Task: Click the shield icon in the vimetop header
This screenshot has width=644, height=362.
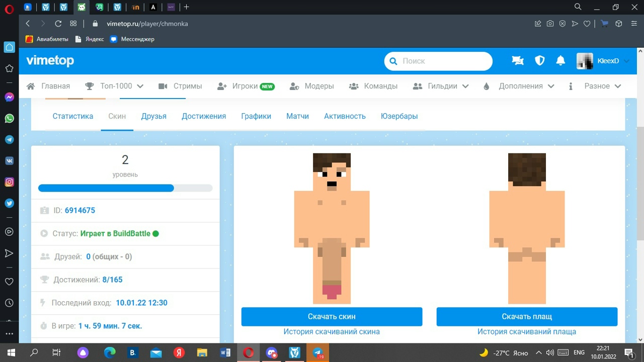Action: (539, 60)
